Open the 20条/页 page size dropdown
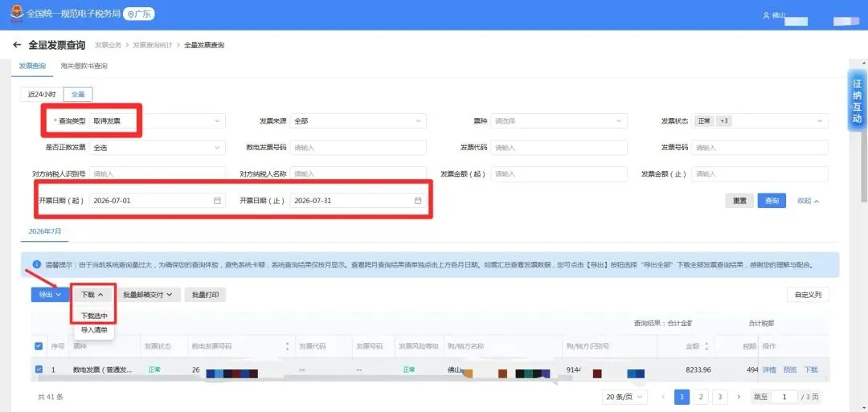Screen dimensions: 868x412 [624, 397]
